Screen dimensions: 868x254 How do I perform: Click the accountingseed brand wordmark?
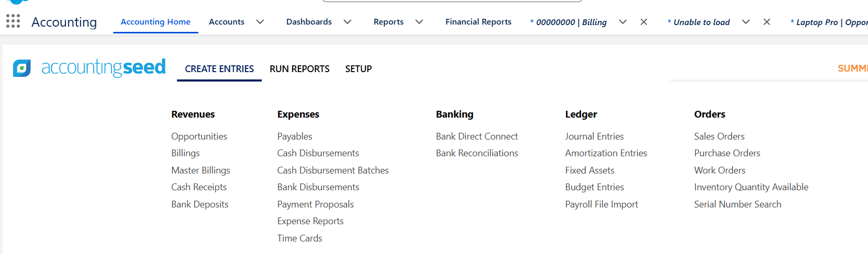coord(104,67)
